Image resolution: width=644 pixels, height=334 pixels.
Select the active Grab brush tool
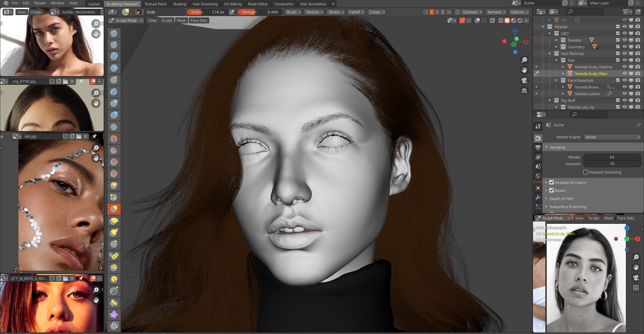pyautogui.click(x=114, y=209)
